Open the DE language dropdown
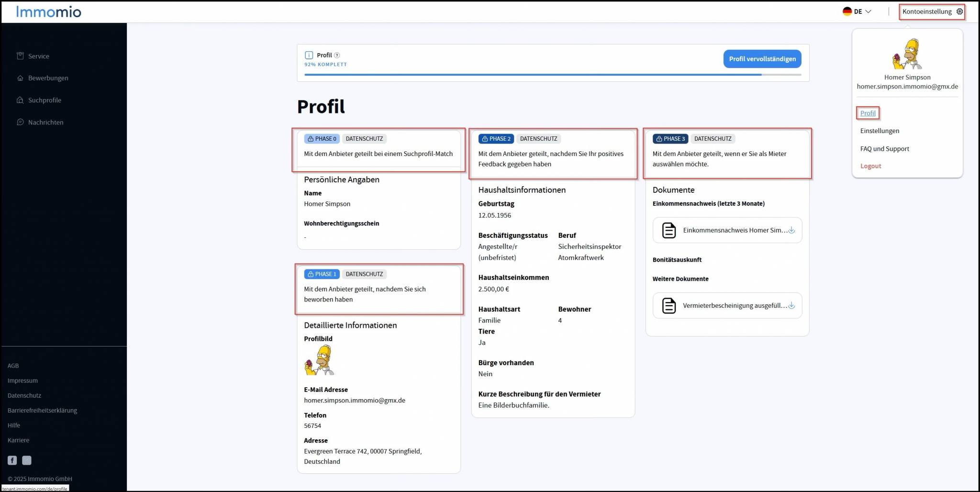Screen dimensions: 980x492 pos(857,11)
